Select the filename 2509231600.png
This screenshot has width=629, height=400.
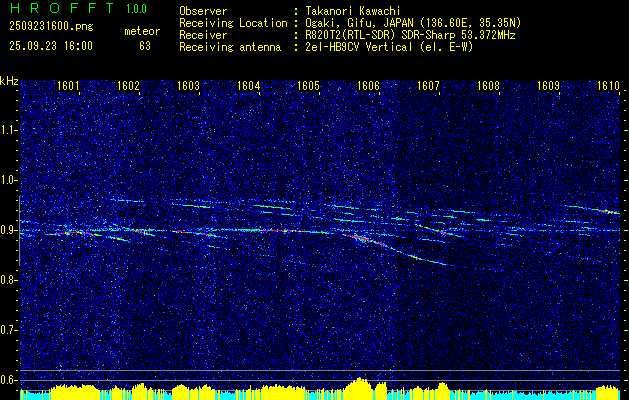pos(51,27)
